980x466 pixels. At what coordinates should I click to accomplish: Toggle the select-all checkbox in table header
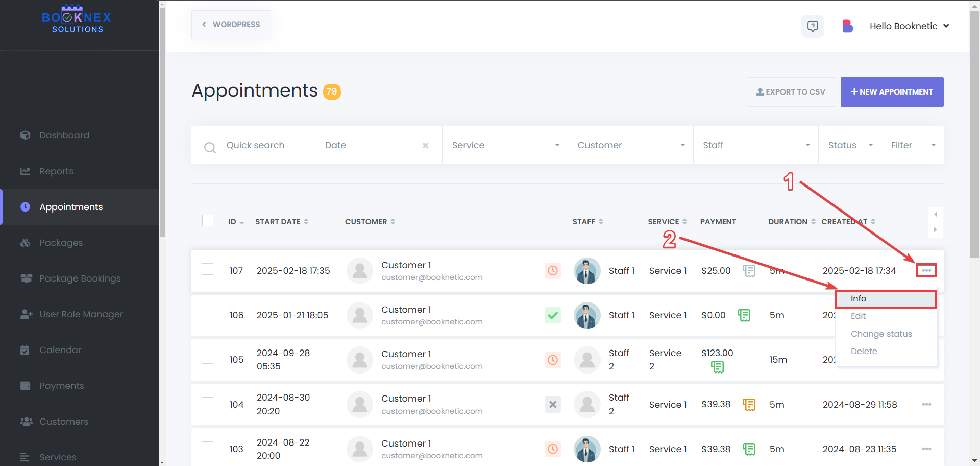point(208,221)
